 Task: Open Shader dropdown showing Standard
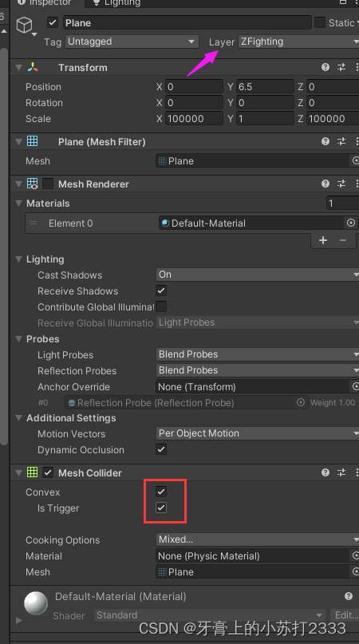click(210, 615)
